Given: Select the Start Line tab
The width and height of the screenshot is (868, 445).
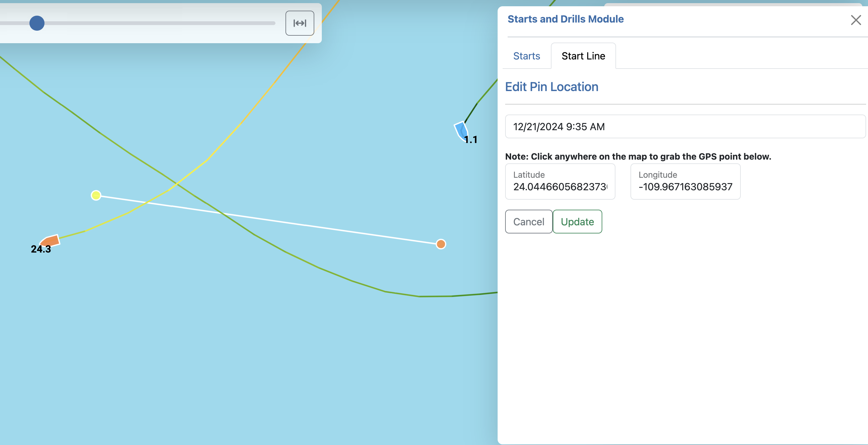Looking at the screenshot, I should pos(583,56).
